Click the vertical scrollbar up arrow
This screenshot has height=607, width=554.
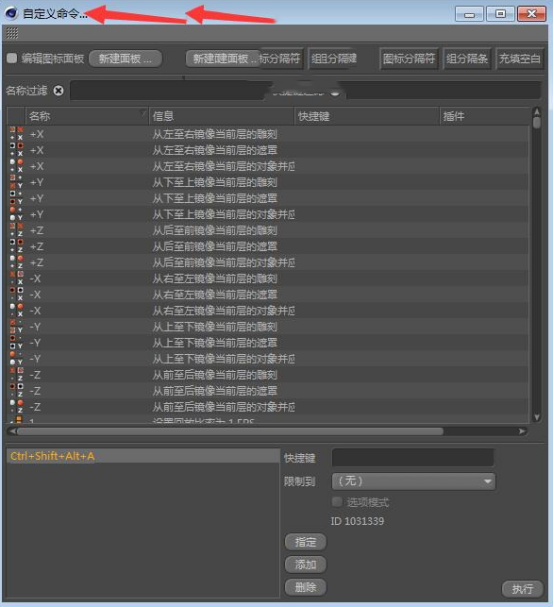(x=537, y=112)
